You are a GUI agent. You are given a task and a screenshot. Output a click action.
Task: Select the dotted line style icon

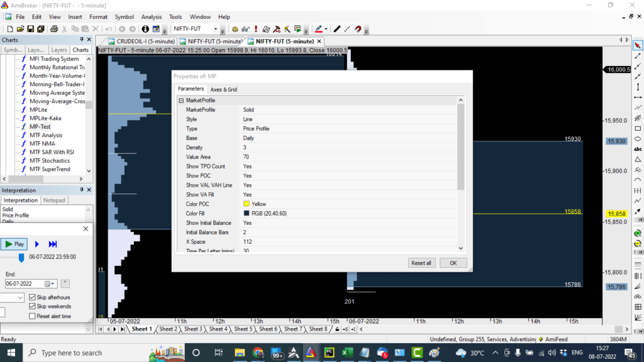point(347,29)
